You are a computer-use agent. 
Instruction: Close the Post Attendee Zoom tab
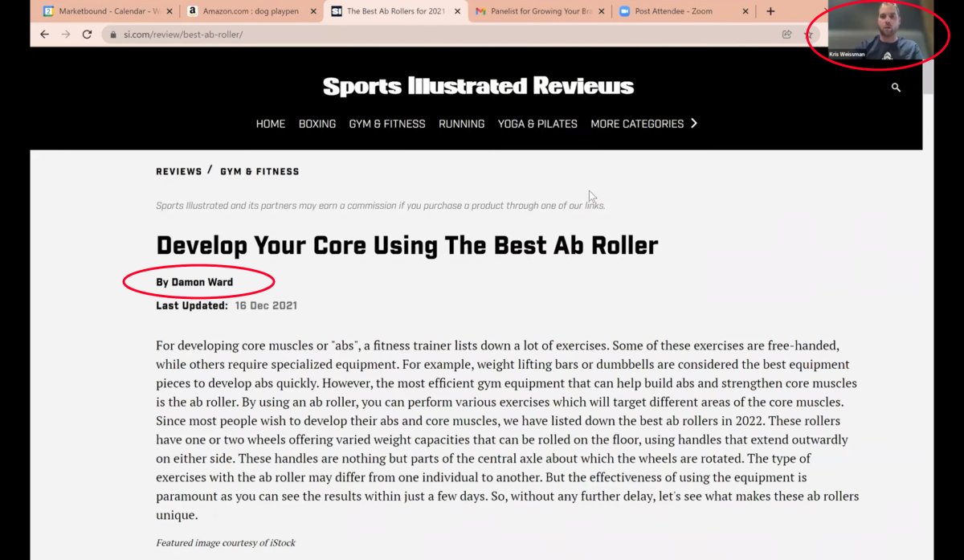[745, 11]
